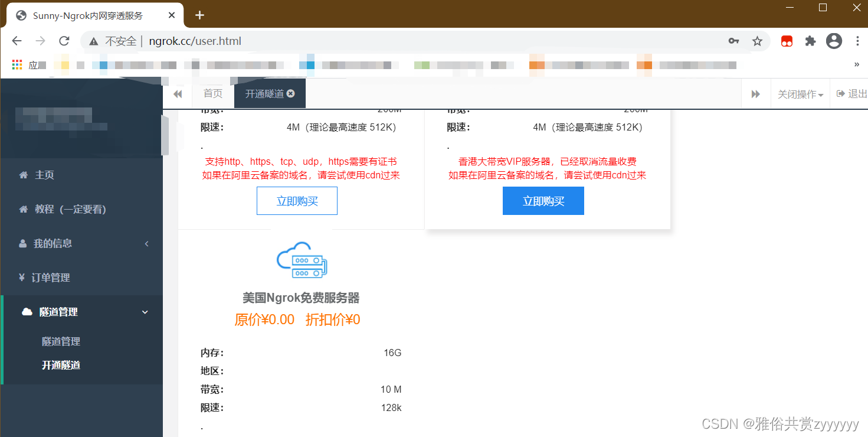Click the 内存: label in free server card

coord(212,353)
